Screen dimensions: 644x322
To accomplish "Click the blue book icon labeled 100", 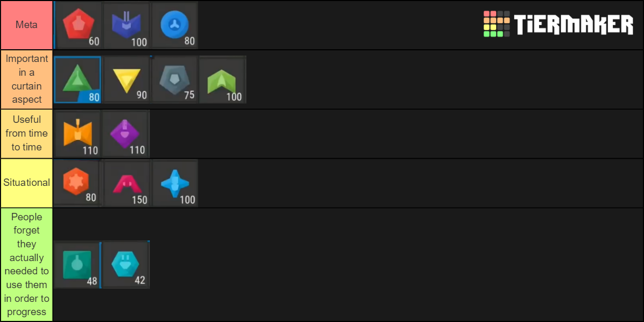I will [x=126, y=24].
